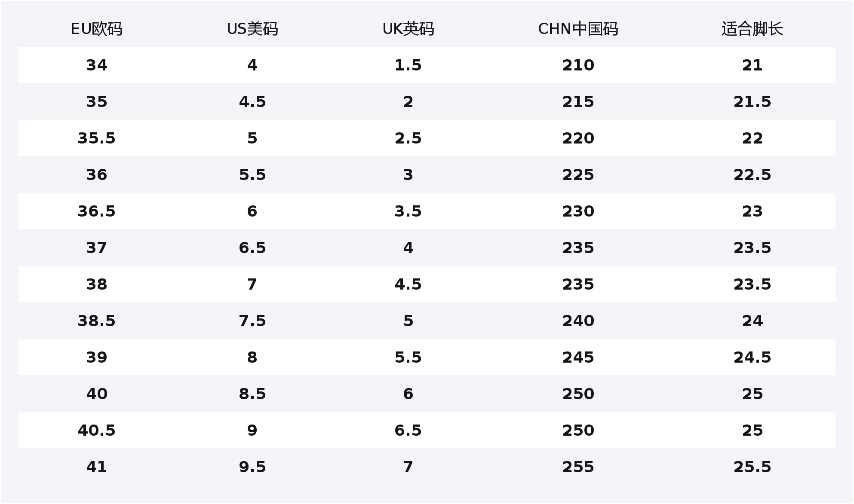Click the UK英码 column header

pos(408,29)
